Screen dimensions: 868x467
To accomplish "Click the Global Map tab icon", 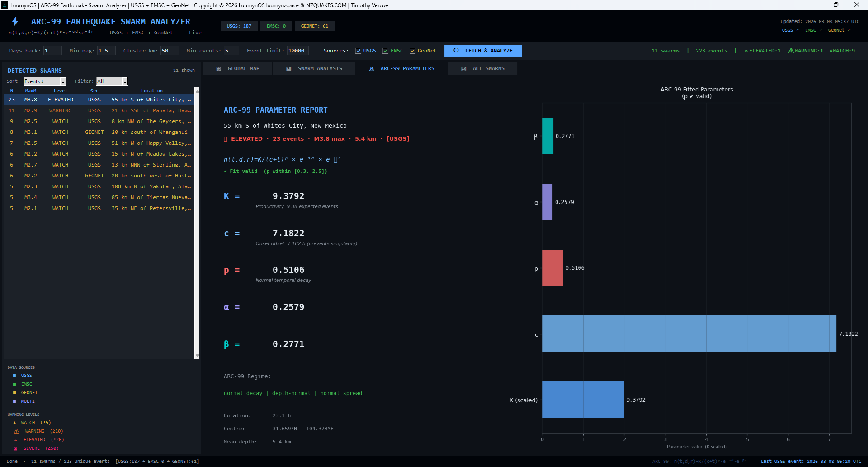I will tap(219, 69).
